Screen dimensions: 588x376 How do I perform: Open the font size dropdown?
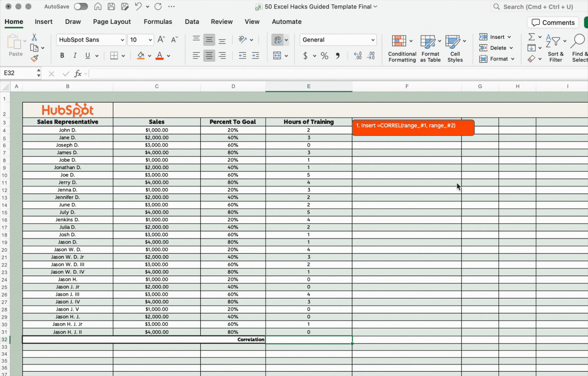pyautogui.click(x=150, y=40)
